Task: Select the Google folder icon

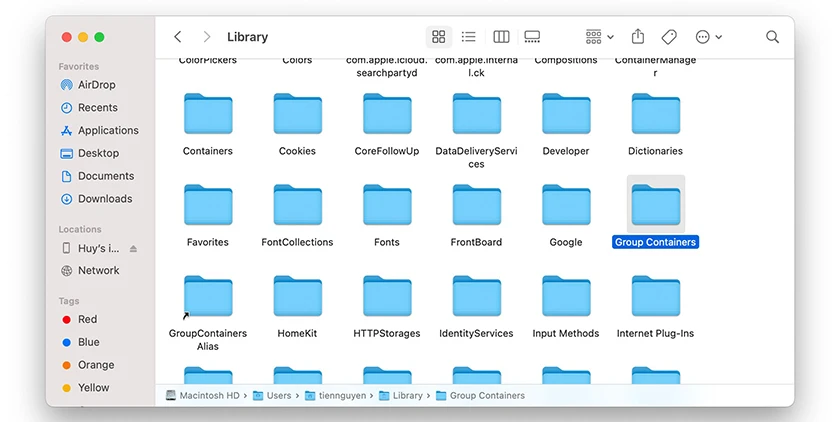Action: click(566, 205)
